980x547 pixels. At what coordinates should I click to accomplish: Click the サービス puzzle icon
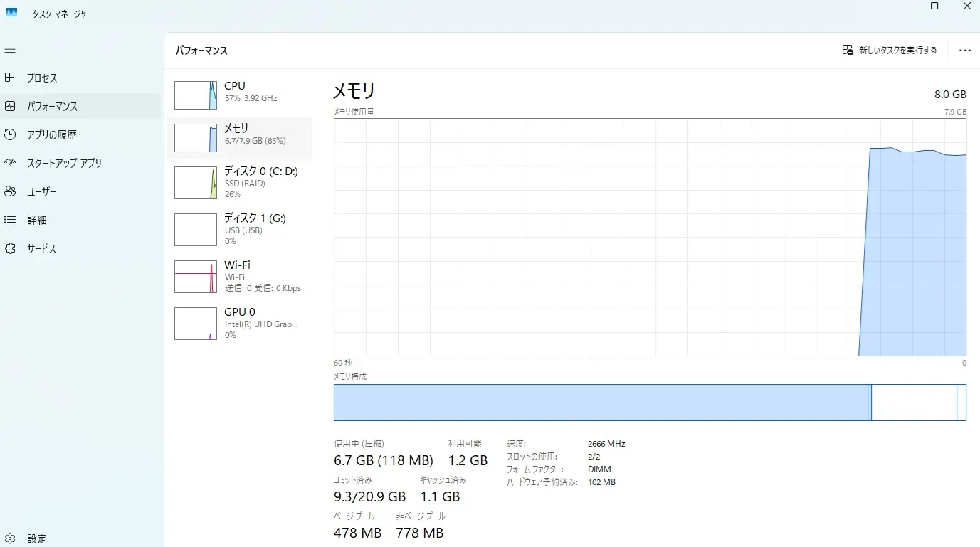(x=10, y=248)
